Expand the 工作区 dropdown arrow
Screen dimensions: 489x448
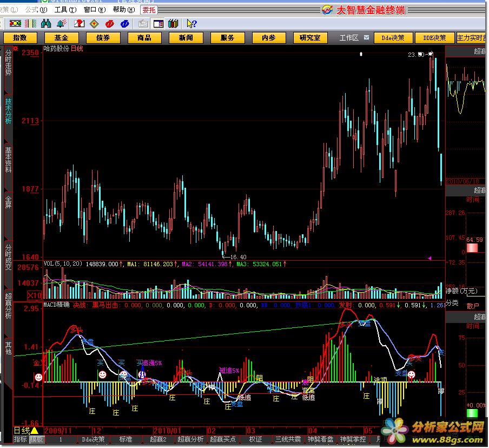click(366, 38)
